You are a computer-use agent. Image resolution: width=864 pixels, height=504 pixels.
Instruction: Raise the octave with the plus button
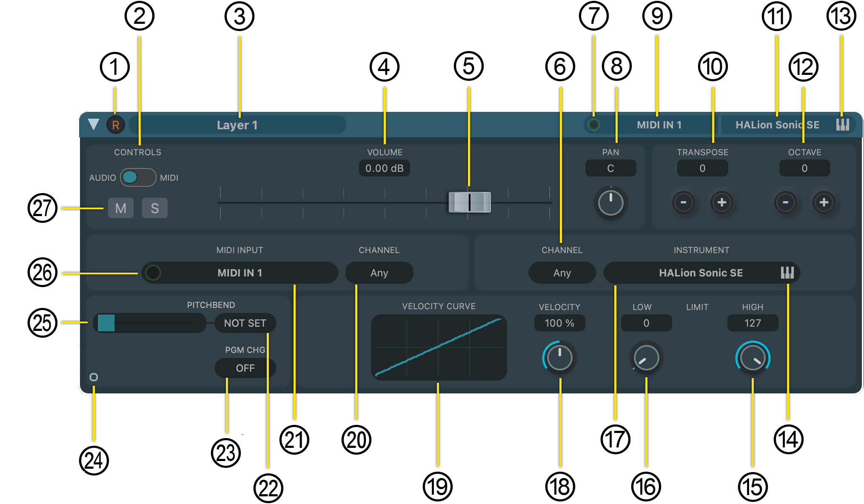[x=824, y=202]
